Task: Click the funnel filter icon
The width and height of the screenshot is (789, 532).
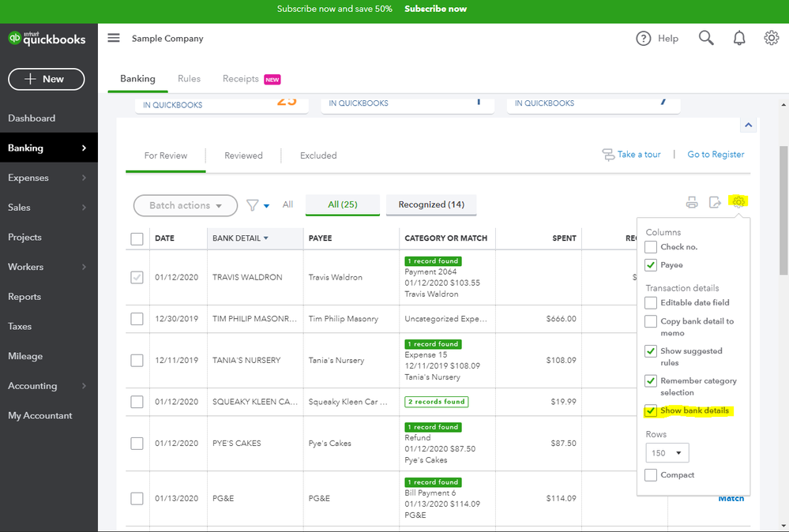Action: (252, 205)
